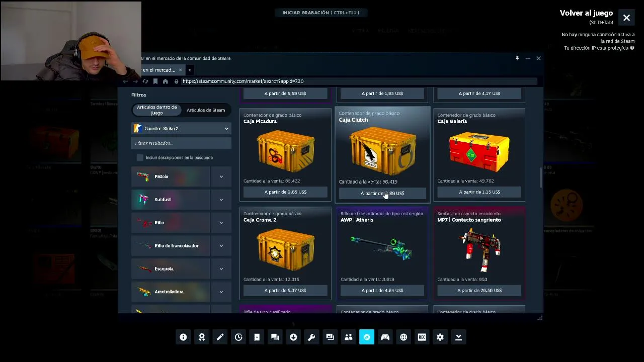
Task: Select Artículos dentro del juego toggle
Action: point(157,110)
